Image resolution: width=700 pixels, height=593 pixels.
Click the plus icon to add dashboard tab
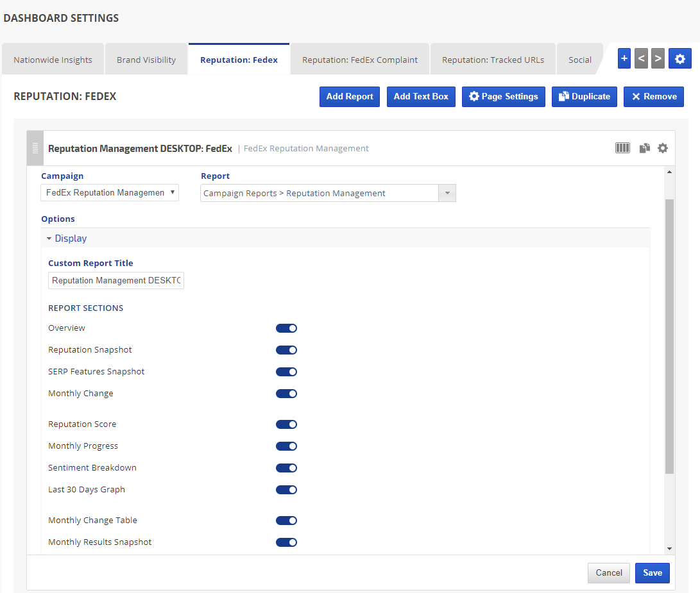click(x=624, y=58)
